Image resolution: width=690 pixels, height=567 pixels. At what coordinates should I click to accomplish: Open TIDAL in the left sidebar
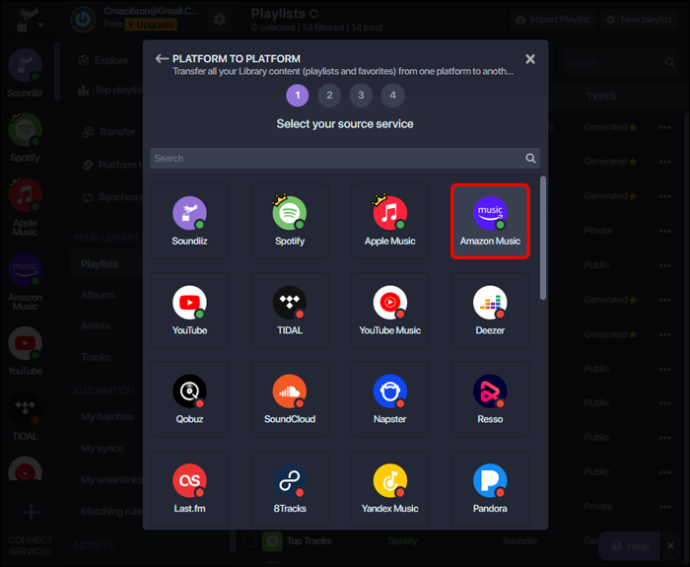(x=25, y=417)
